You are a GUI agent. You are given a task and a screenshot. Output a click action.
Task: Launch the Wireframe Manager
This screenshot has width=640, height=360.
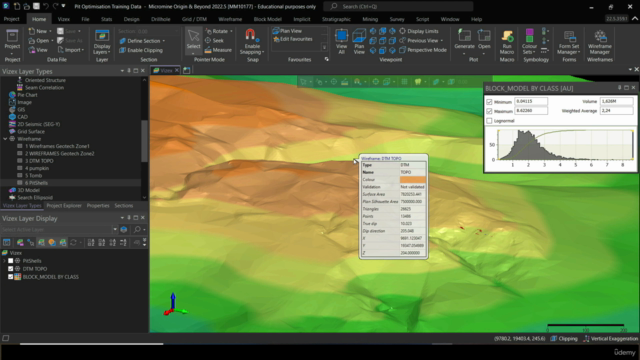click(600, 41)
